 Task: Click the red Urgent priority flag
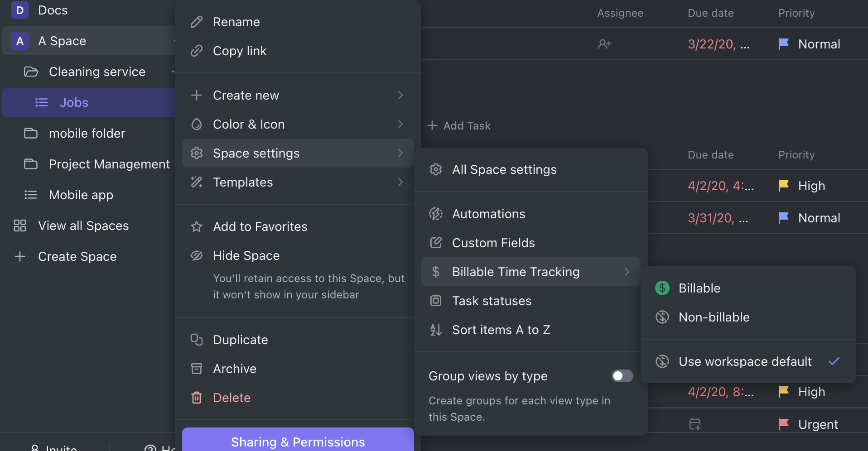click(x=784, y=424)
